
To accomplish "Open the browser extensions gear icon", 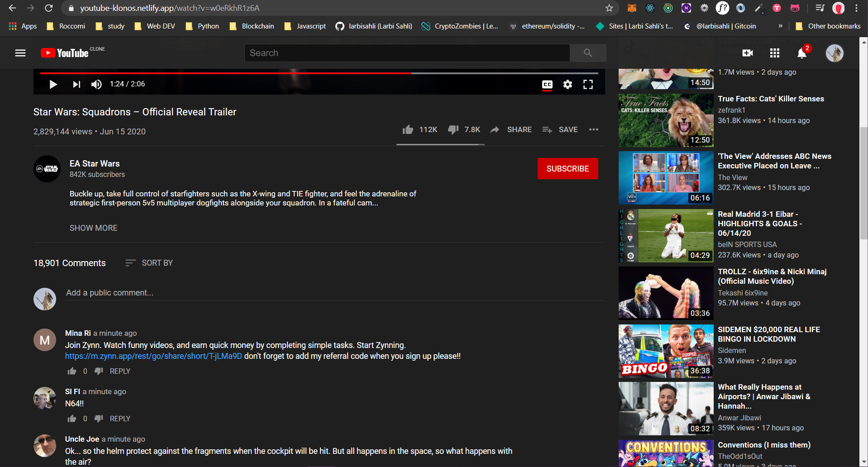I will 705,8.
